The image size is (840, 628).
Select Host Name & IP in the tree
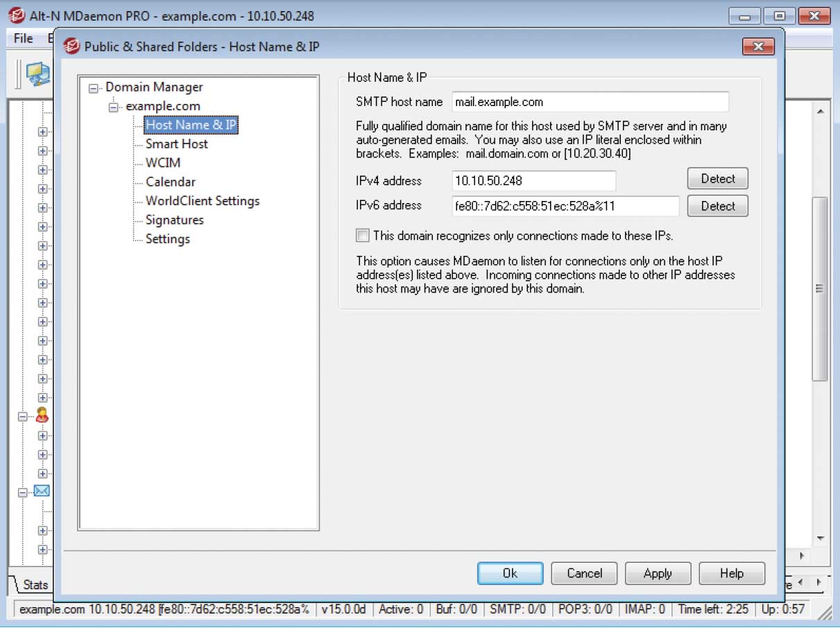pos(191,125)
